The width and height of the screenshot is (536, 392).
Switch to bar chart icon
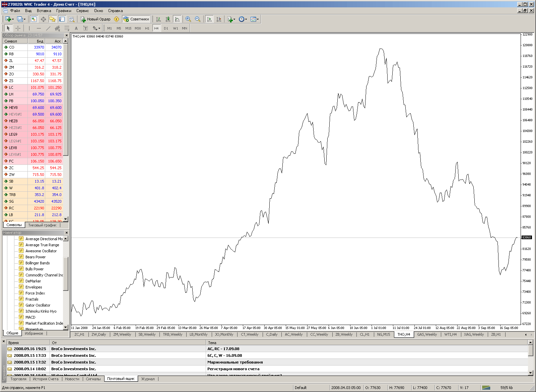tap(158, 19)
